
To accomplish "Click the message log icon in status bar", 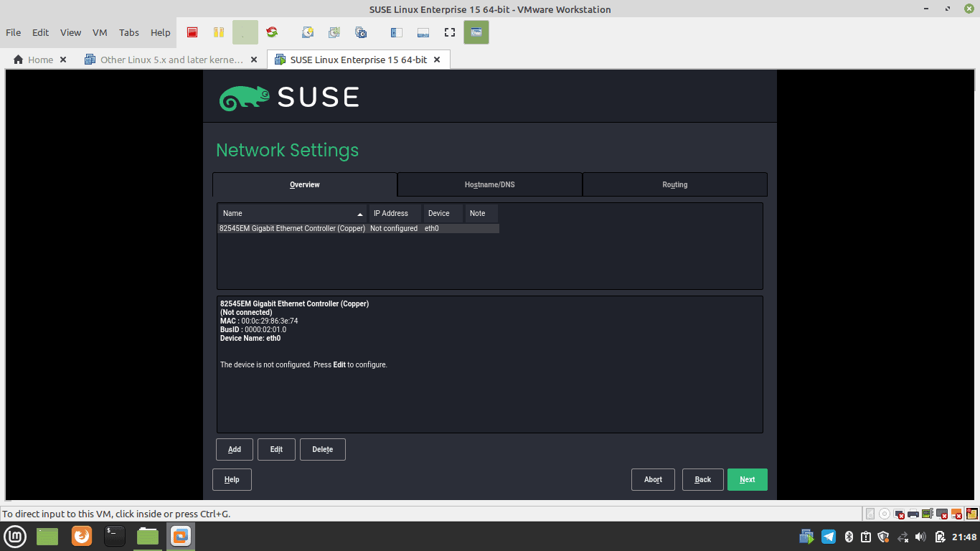I will click(971, 514).
